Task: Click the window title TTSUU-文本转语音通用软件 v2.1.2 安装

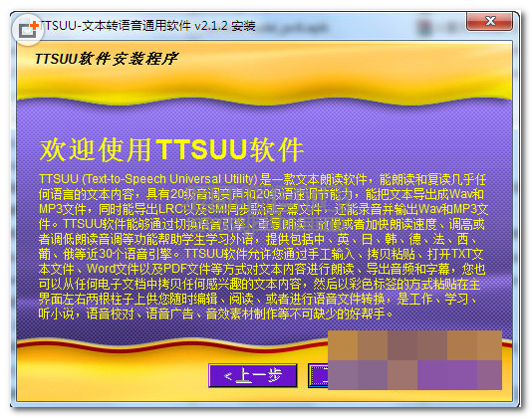Action: (147, 26)
